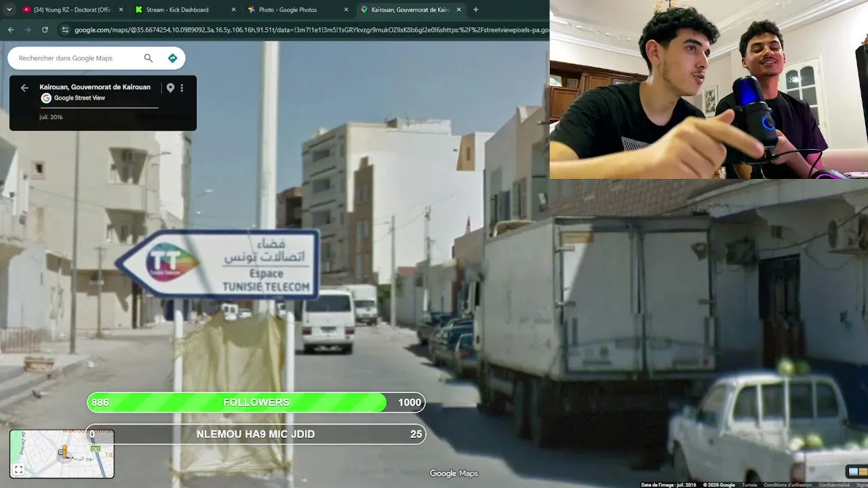868x488 pixels.
Task: Click the NLEMOU HA9 MIC JDID goal bar
Action: pos(256,434)
